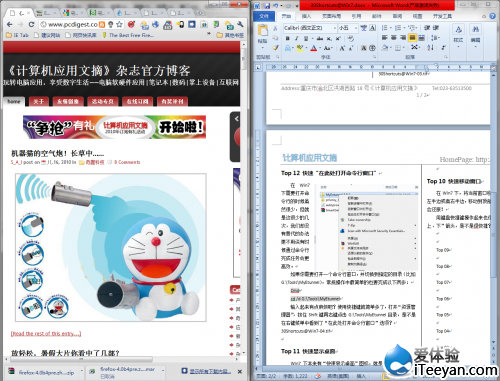500x381 pixels.
Task: Open the font size dropdown in Word
Action: pyautogui.click(x=356, y=28)
